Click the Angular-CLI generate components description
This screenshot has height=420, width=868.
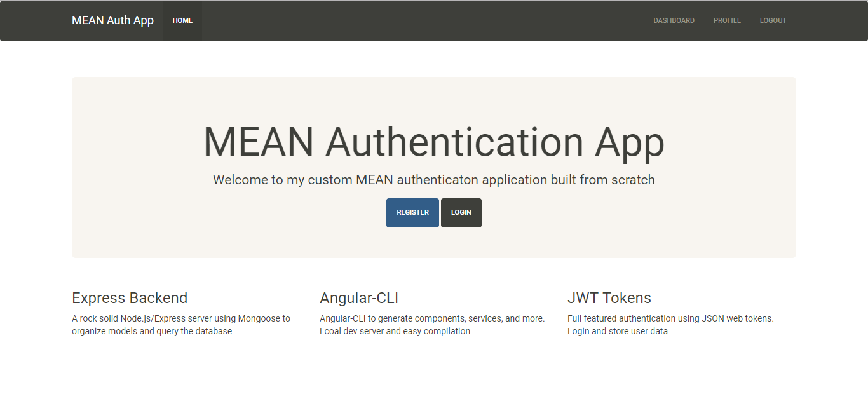coord(432,325)
